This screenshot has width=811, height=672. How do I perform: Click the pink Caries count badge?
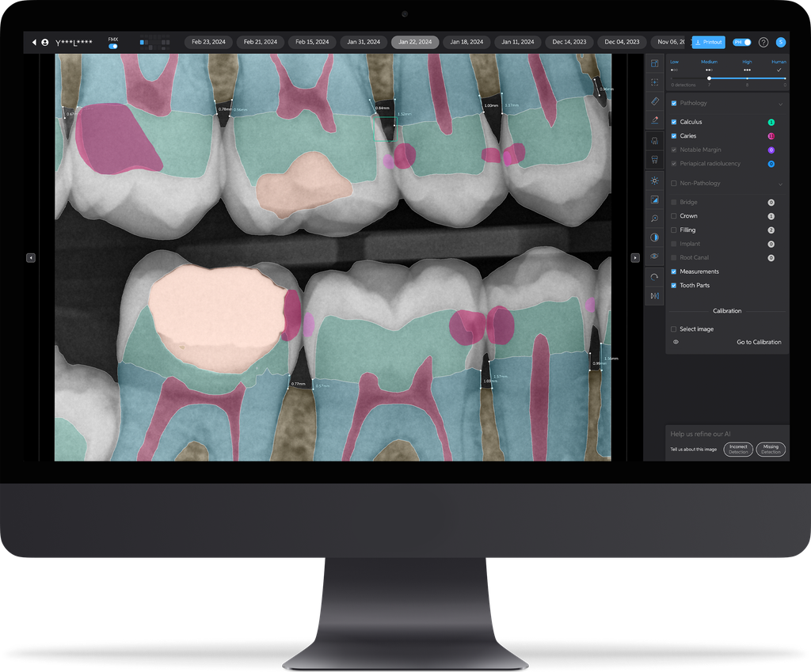[771, 136]
